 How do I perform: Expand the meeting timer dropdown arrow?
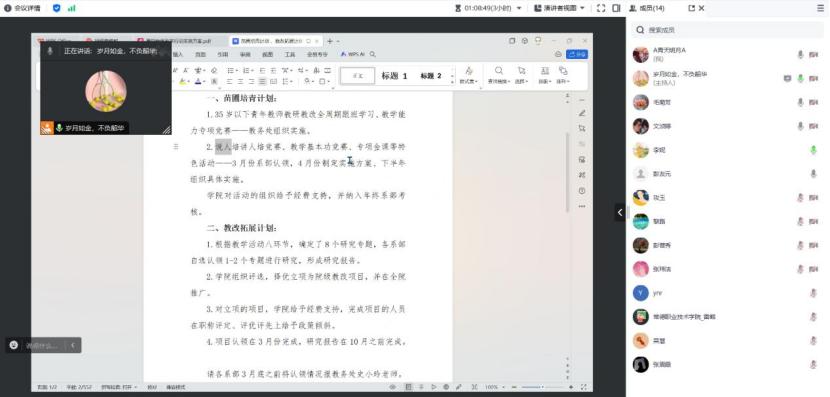coord(519,8)
